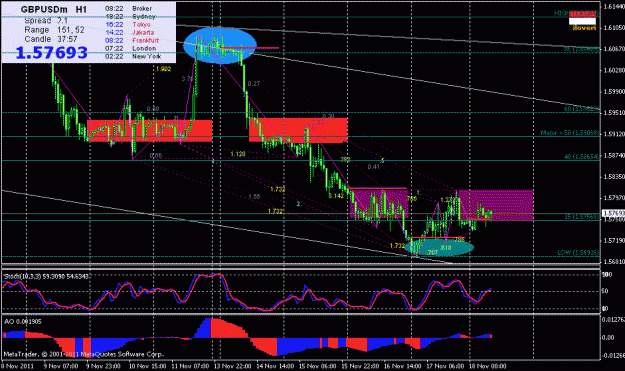Image resolution: width=625 pixels, height=371 pixels.
Task: Click the '8 Nov 2011' date label
Action: 17,366
